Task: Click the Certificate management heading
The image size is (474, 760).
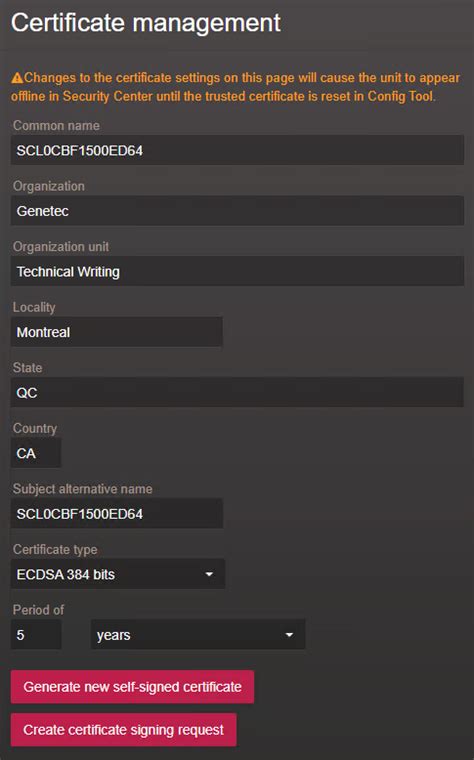Action: [146, 23]
